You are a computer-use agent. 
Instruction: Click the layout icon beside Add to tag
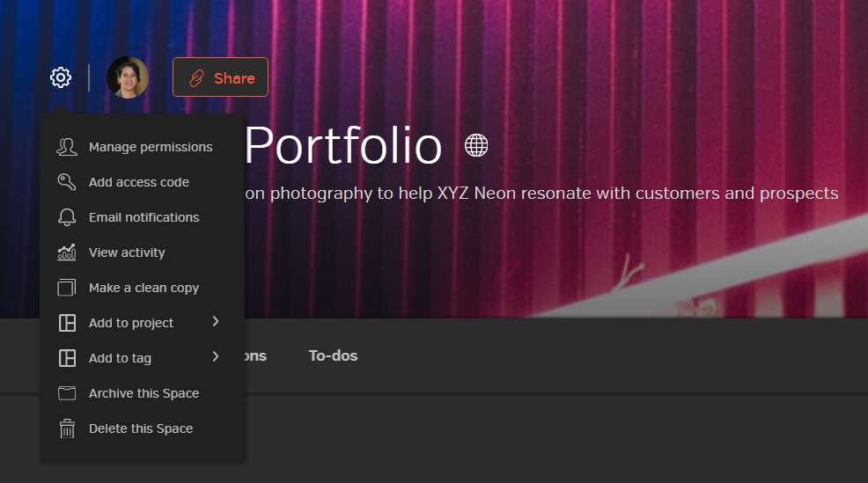pos(67,358)
